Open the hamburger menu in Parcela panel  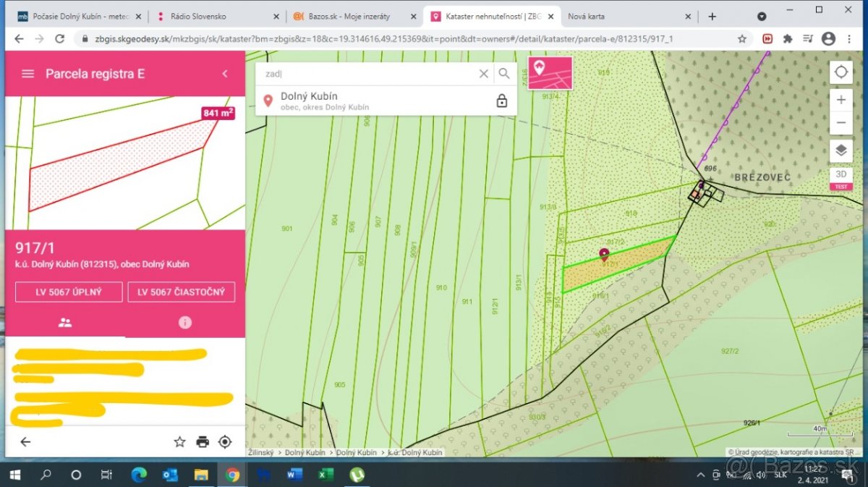(x=27, y=74)
